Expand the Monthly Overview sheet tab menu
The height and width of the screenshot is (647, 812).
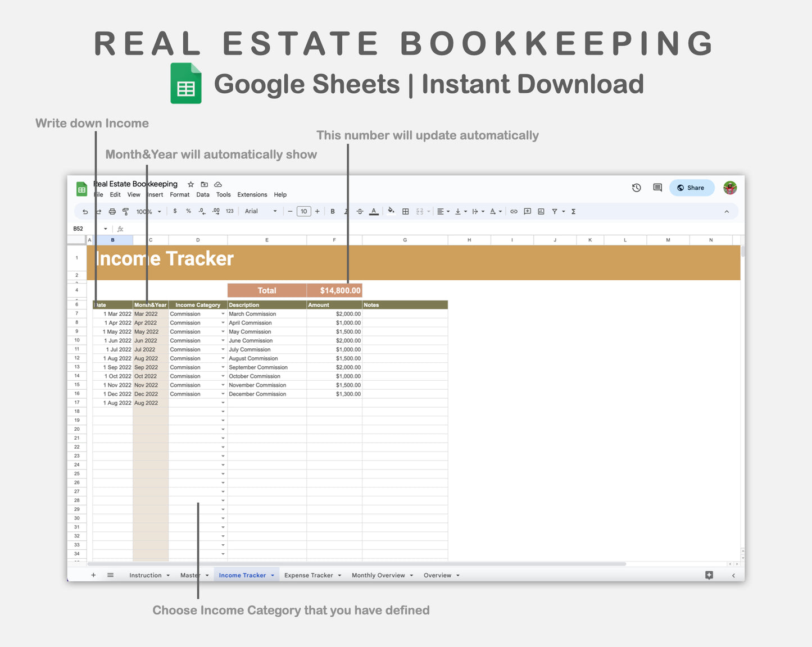[x=411, y=575]
